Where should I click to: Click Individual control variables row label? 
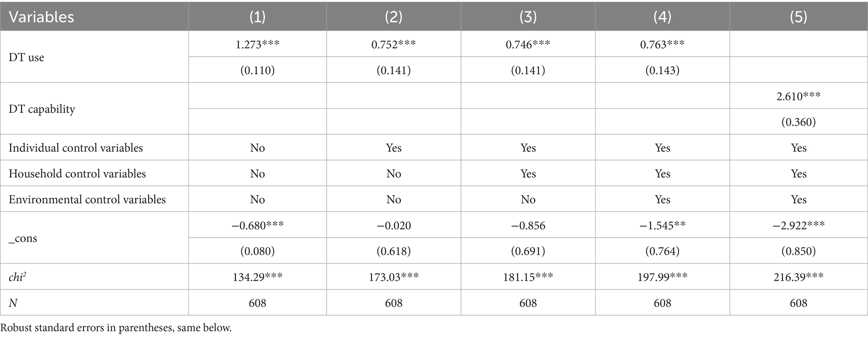[x=76, y=148]
